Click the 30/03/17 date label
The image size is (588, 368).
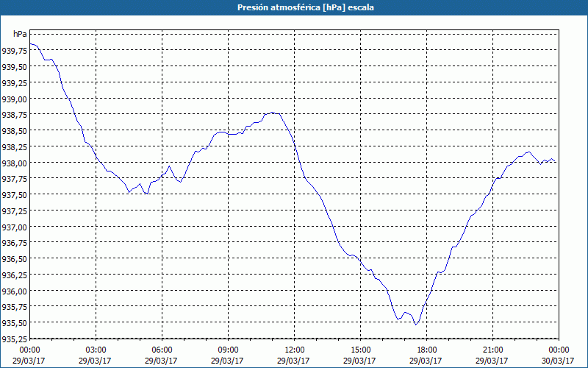coord(559,361)
